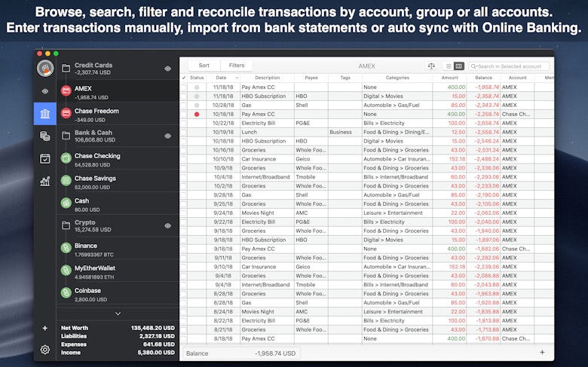588x367 pixels.
Task: Click the Sort button
Action: (204, 66)
